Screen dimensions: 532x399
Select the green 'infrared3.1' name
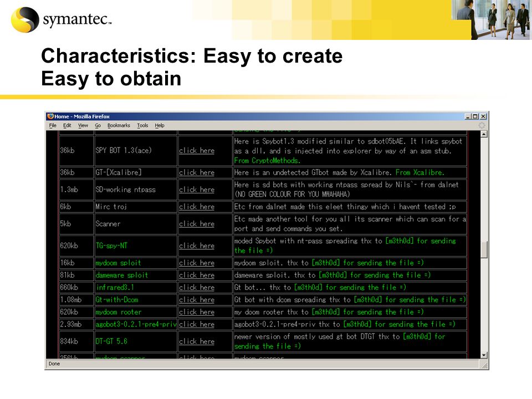115,288
